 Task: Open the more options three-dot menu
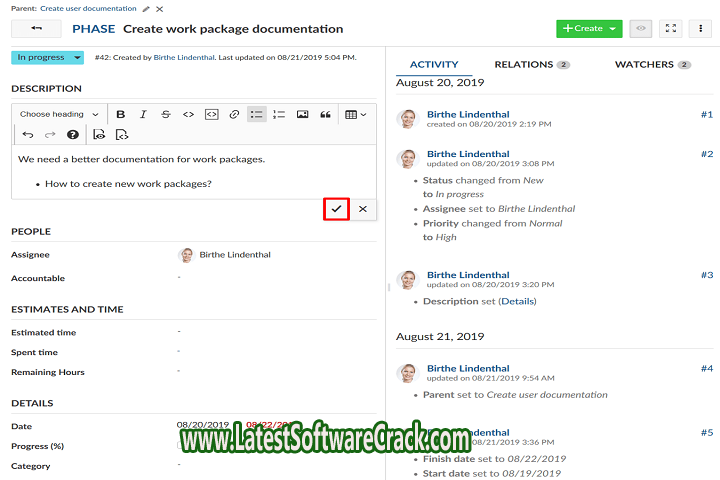pos(700,28)
